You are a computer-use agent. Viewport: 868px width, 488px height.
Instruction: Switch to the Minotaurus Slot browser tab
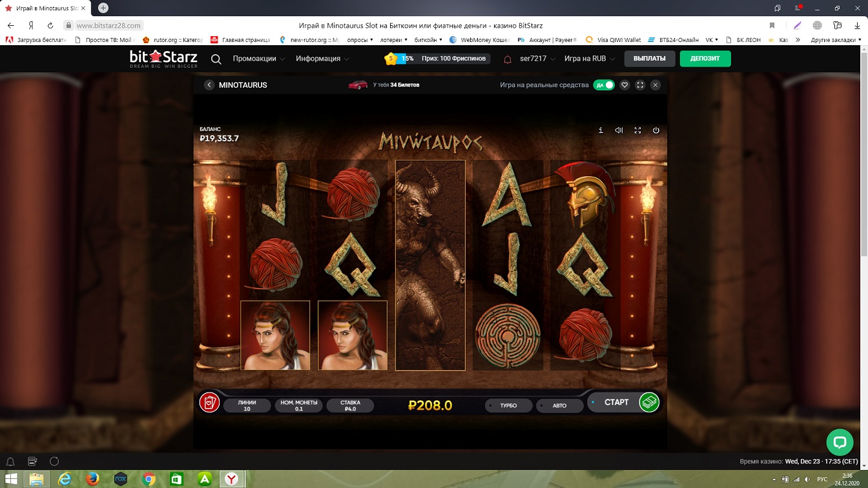[x=45, y=8]
